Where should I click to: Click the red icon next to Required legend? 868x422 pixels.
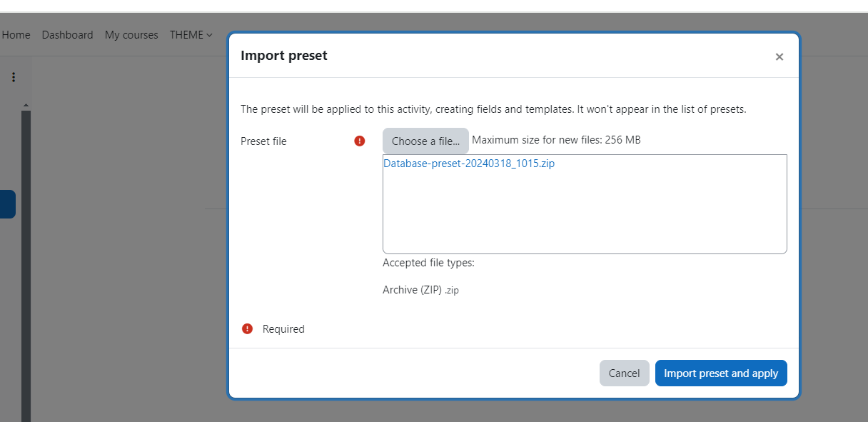coord(247,328)
